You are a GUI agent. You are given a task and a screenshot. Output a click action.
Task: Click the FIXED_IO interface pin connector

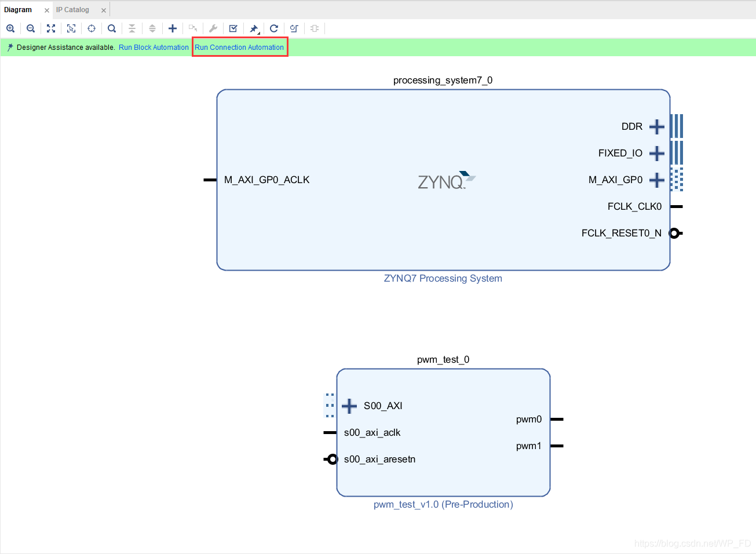coord(677,153)
